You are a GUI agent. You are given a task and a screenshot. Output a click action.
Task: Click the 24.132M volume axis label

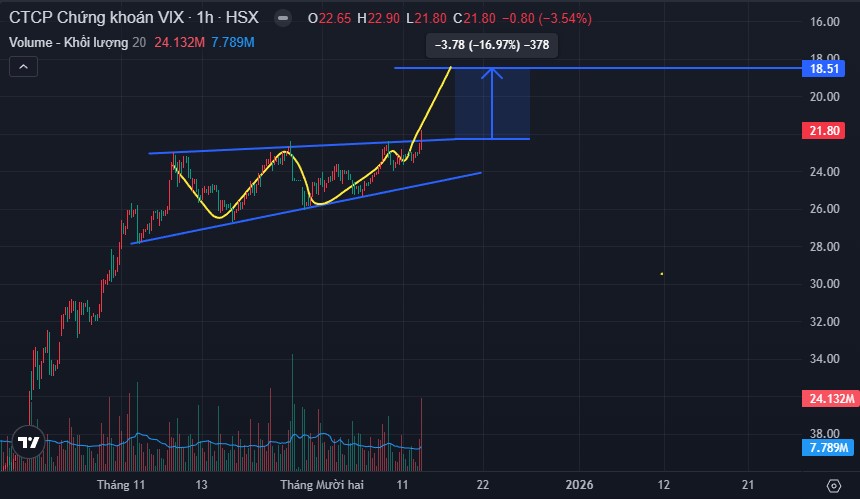click(830, 398)
